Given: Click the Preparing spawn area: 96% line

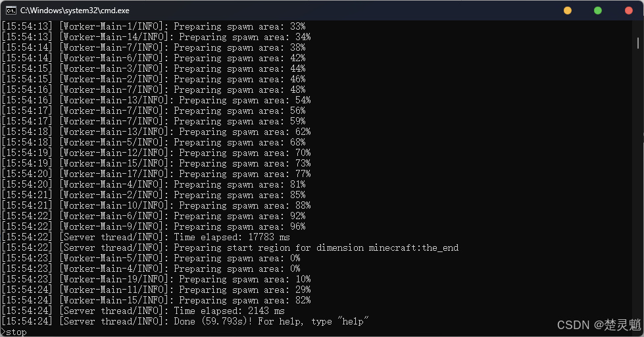Looking at the screenshot, I should (x=153, y=226).
